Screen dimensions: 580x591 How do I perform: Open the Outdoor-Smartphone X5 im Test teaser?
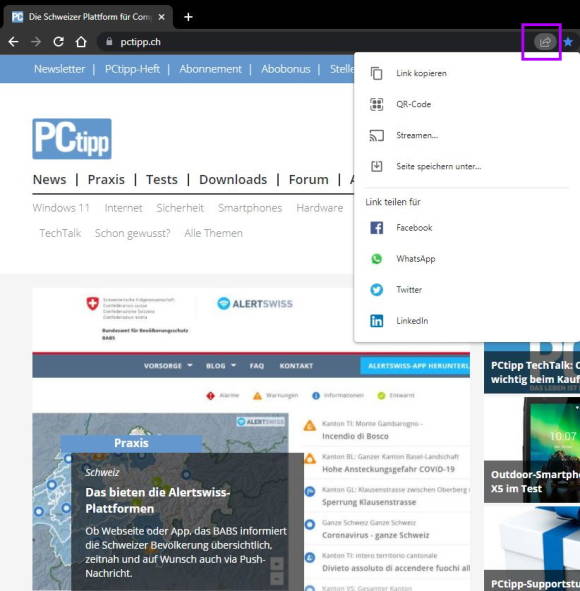(x=532, y=450)
